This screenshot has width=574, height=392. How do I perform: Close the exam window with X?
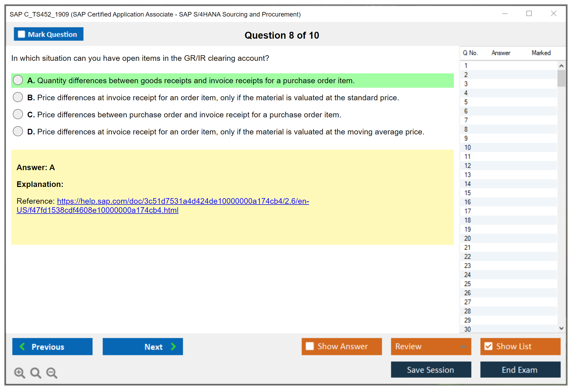(x=553, y=14)
